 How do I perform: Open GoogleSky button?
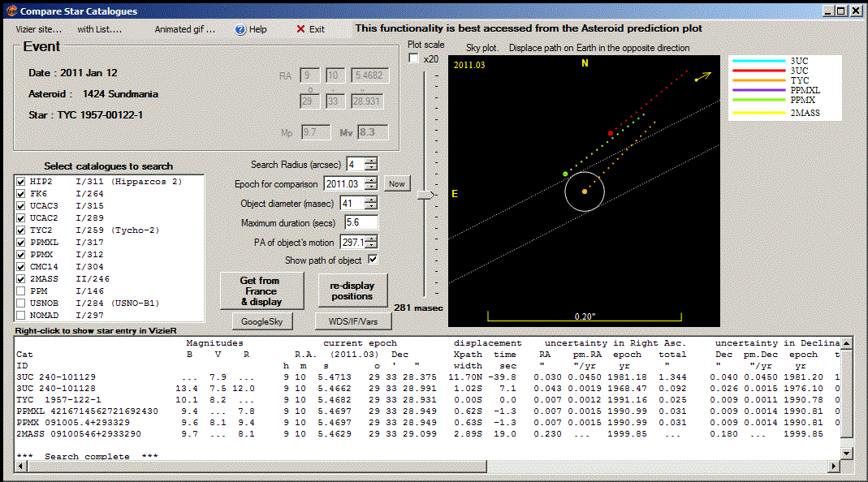tap(261, 321)
